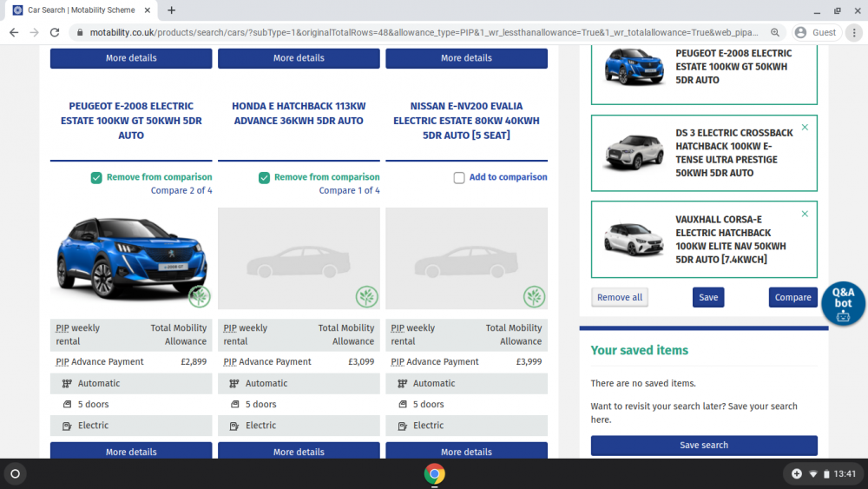Click the Honda E placeholder car image

click(299, 259)
